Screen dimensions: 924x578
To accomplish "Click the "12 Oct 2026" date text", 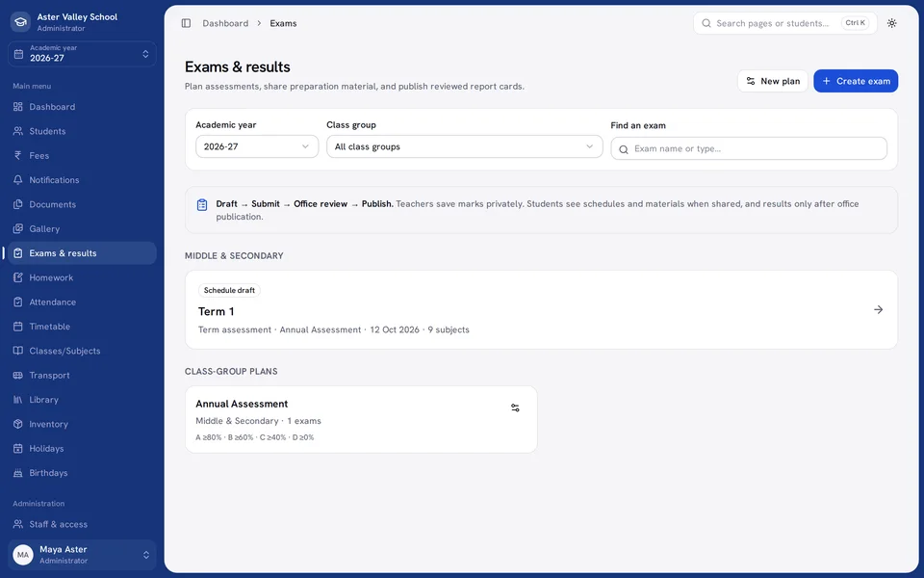I will pos(395,329).
